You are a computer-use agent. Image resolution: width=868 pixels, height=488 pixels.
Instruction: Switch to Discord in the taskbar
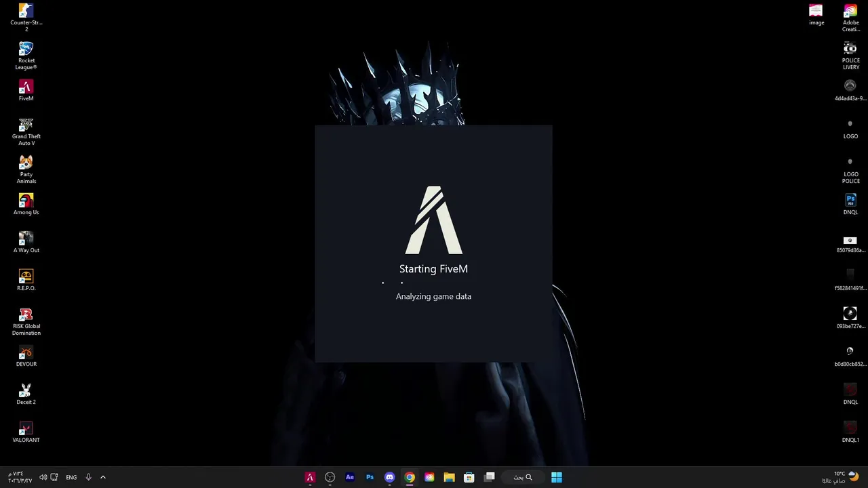(389, 477)
